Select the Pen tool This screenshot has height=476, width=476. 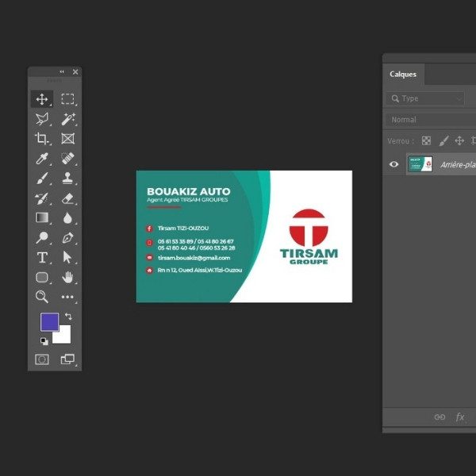(67, 238)
